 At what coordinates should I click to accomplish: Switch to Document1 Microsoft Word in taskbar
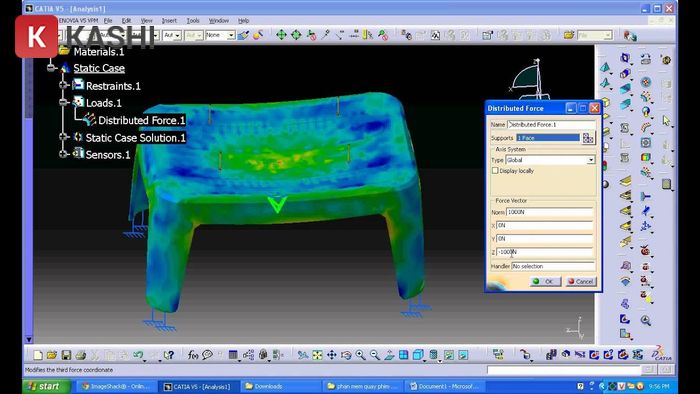(445, 386)
